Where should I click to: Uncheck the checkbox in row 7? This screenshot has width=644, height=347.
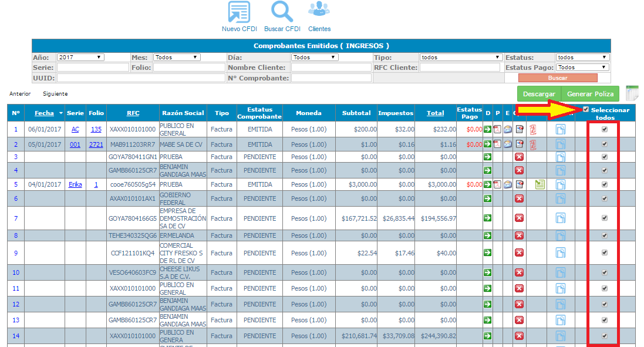tap(605, 218)
